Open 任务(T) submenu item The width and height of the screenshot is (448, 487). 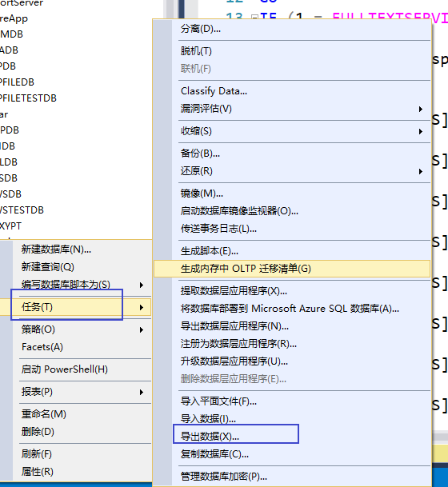tap(75, 307)
